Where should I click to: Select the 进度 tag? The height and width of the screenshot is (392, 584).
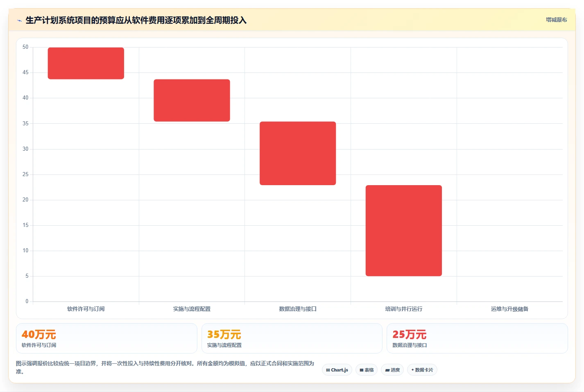392,370
